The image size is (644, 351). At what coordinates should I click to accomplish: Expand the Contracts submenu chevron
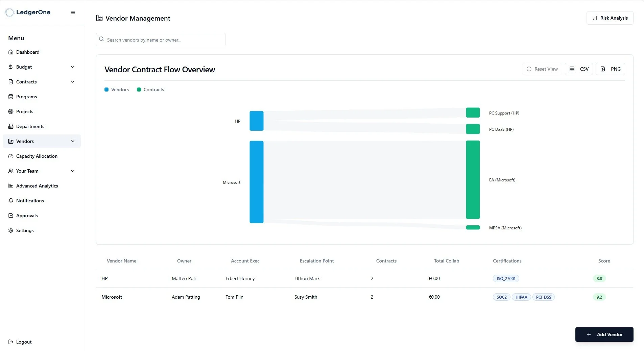coord(73,82)
